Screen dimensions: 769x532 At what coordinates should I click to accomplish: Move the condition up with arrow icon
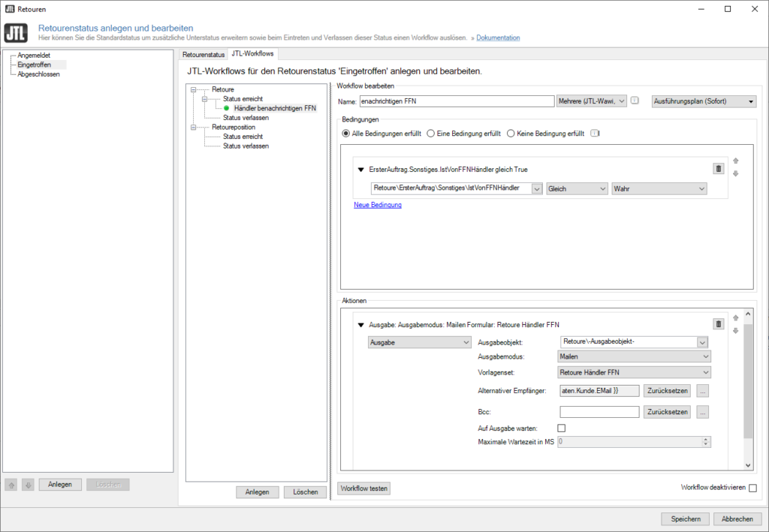pos(735,161)
